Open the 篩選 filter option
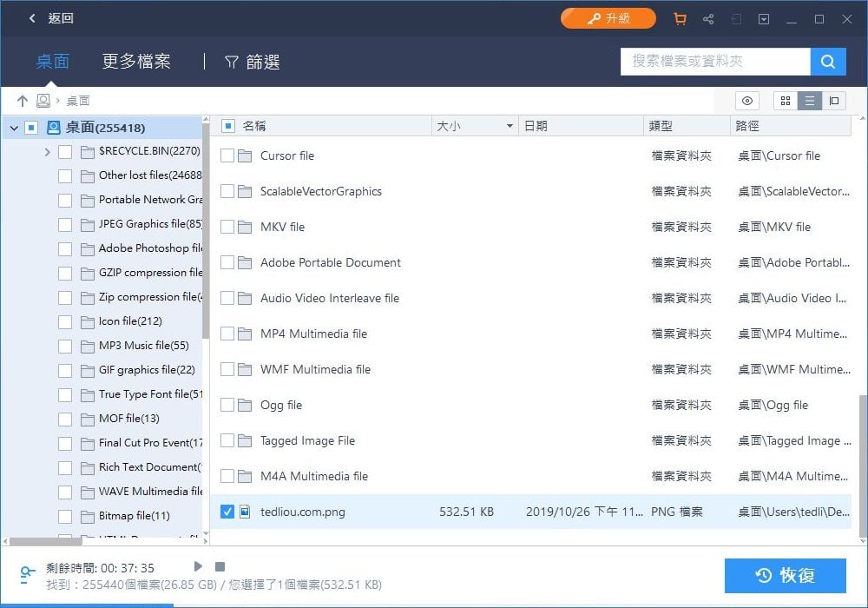Image resolution: width=868 pixels, height=608 pixels. [252, 62]
